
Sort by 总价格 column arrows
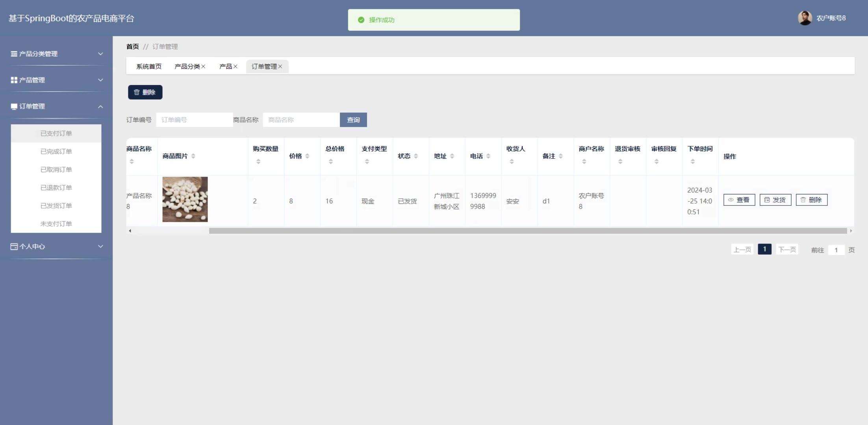click(331, 161)
